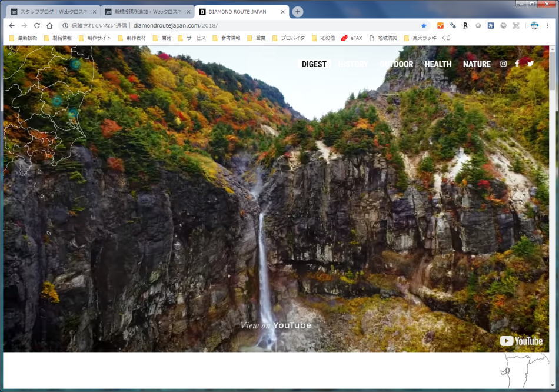The height and width of the screenshot is (392, 559).
Task: Open the Twitter icon in the header
Action: (x=530, y=64)
